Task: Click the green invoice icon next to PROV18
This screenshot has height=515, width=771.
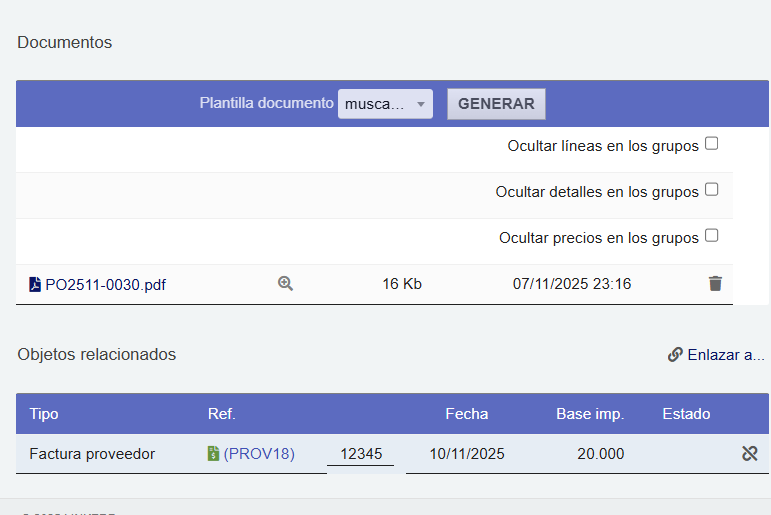Action: (x=213, y=453)
